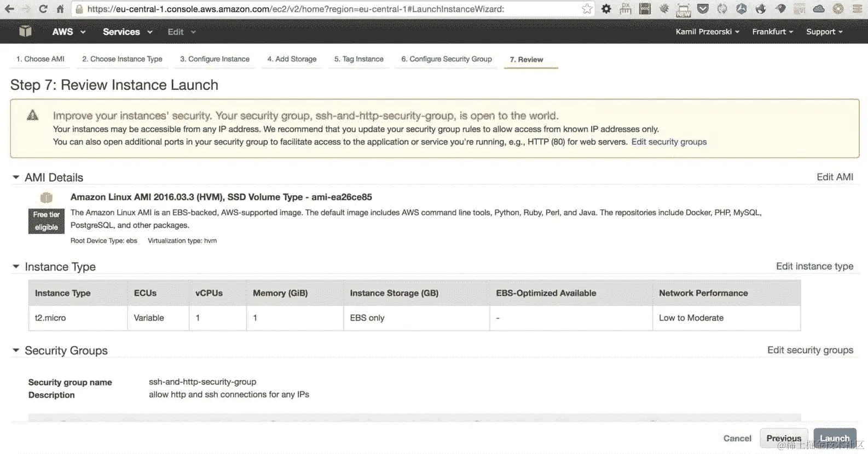Click the Edit AMI link
Image resolution: width=868 pixels, height=454 pixels.
point(835,177)
